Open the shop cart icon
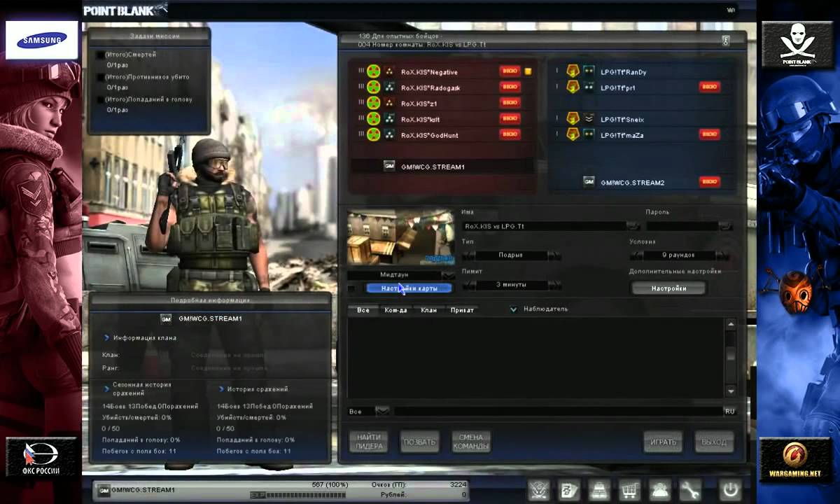The image size is (840, 504). click(631, 489)
